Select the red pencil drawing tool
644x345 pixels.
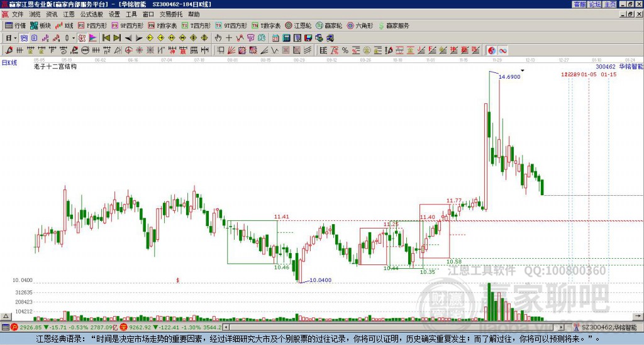[9, 50]
